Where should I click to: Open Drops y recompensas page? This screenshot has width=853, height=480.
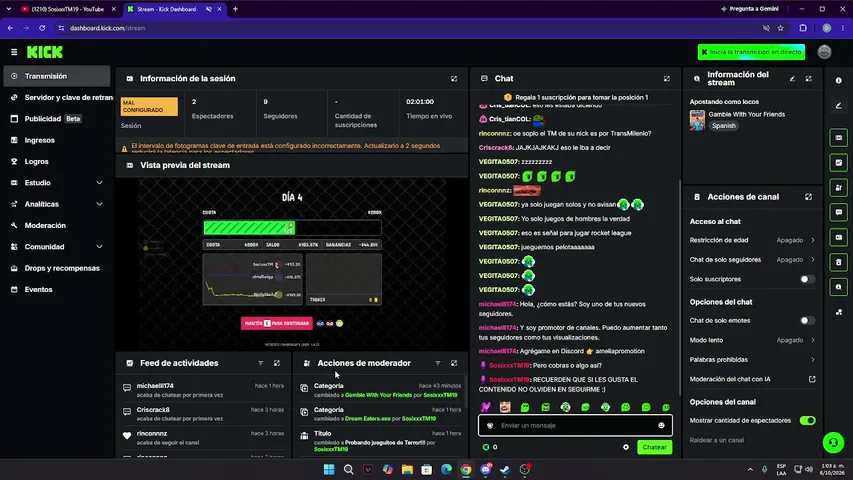[x=57, y=268]
